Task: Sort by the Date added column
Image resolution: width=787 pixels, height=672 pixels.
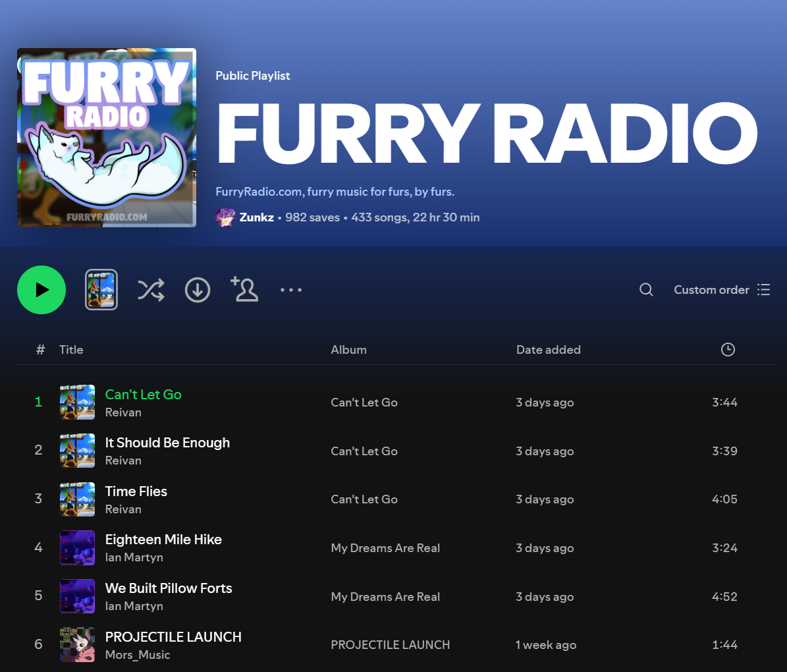Action: click(x=548, y=350)
